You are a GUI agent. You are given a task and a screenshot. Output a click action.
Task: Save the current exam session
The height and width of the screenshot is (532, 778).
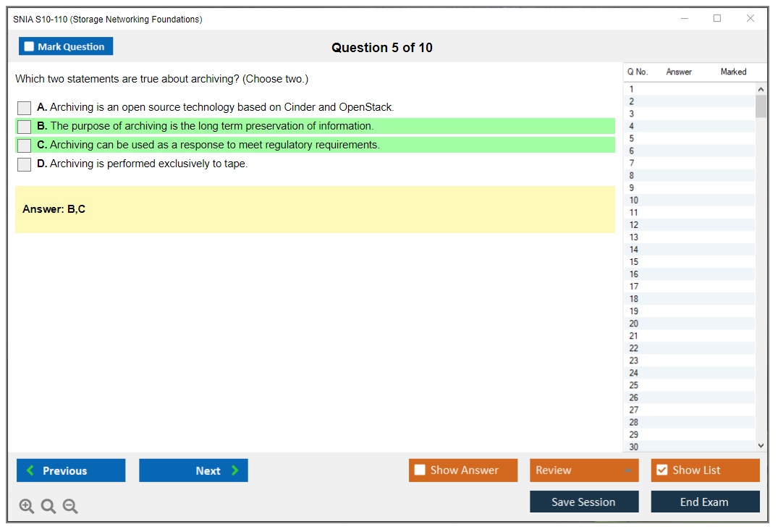584,502
